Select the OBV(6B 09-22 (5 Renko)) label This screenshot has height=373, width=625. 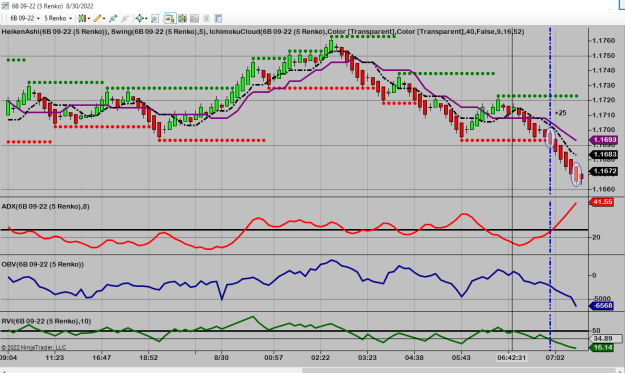(x=43, y=264)
